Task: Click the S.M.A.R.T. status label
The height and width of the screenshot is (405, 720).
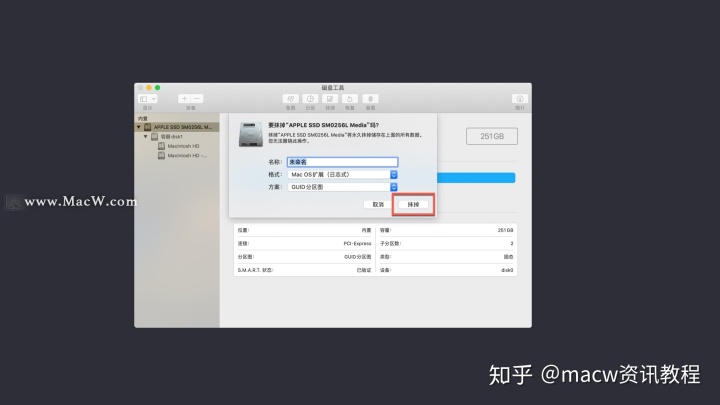Action: tap(255, 270)
